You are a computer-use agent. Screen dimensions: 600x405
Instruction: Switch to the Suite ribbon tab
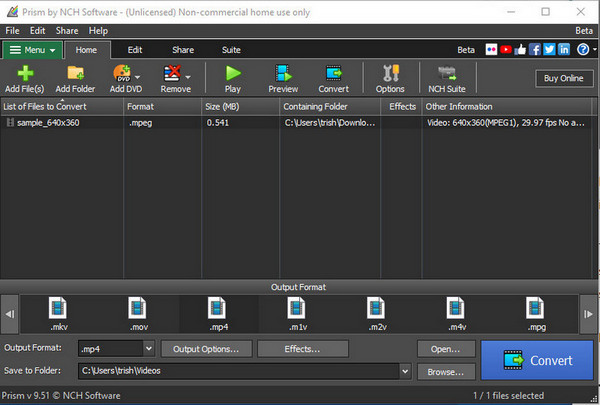(x=231, y=50)
